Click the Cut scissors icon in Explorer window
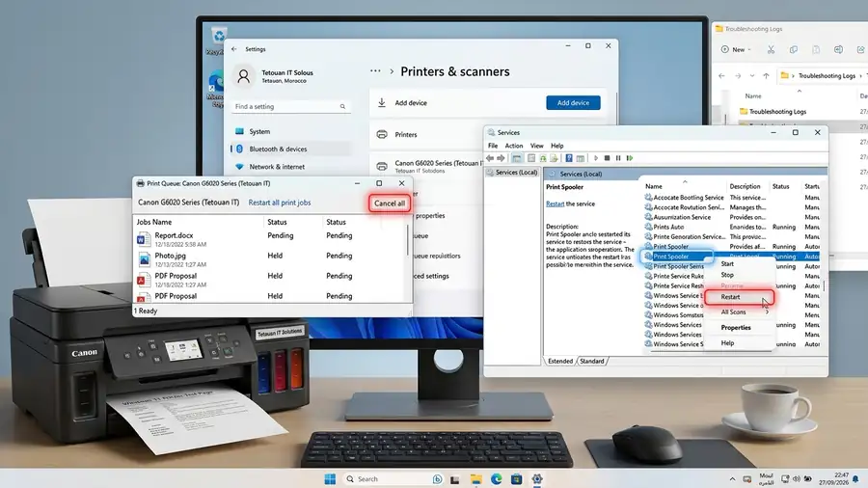 [771, 50]
